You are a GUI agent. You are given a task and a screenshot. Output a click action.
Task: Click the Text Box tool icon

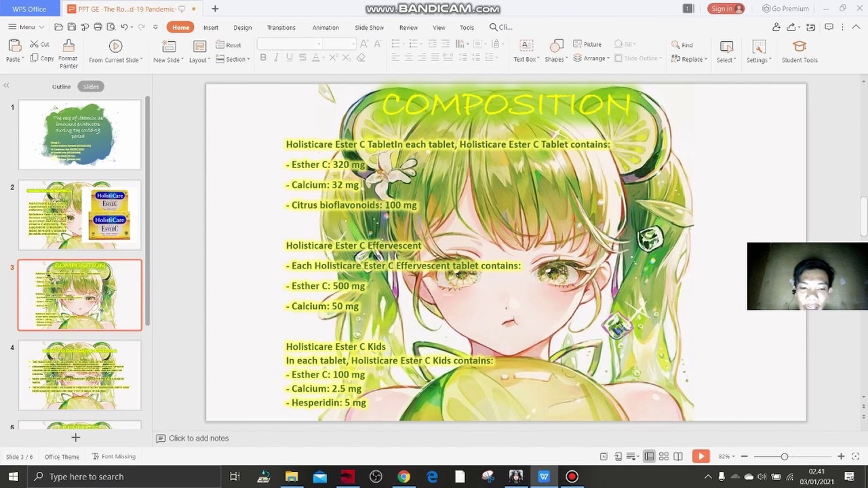coord(526,46)
